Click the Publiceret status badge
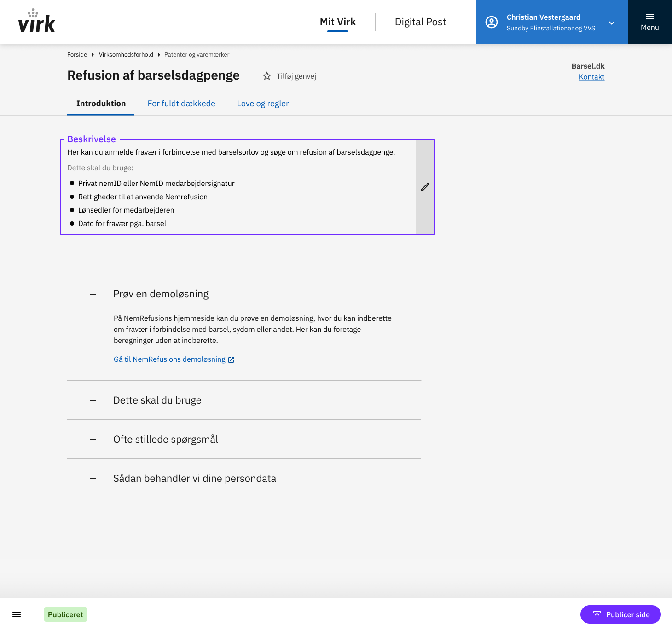This screenshot has height=631, width=672. tap(65, 614)
